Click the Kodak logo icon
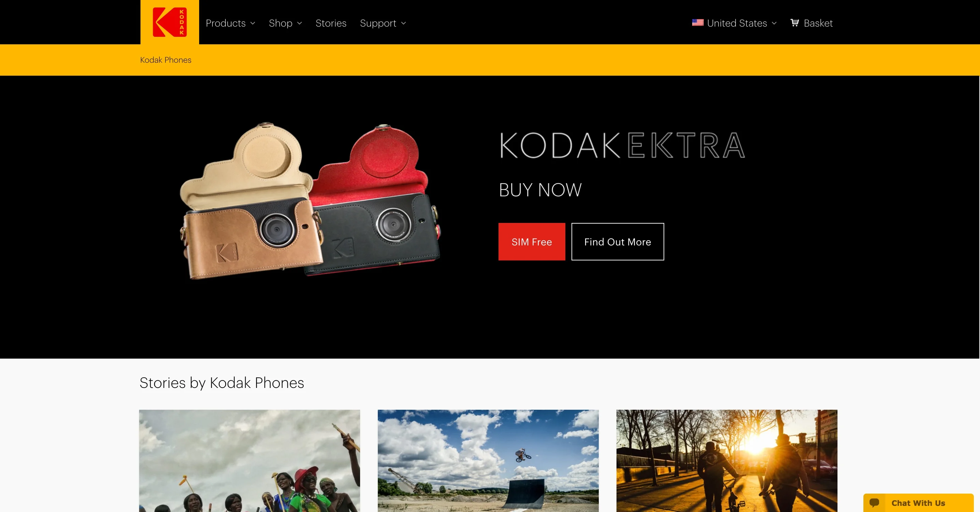This screenshot has width=980, height=512. 170,22
